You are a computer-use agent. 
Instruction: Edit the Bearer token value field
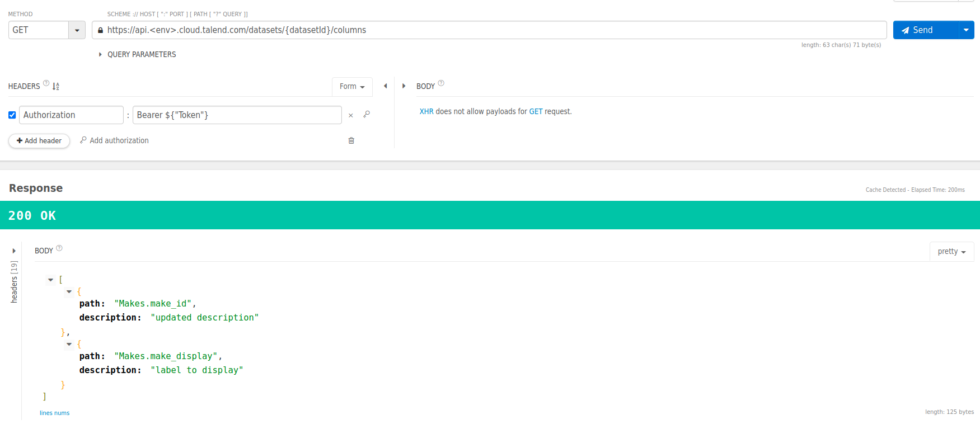(237, 115)
